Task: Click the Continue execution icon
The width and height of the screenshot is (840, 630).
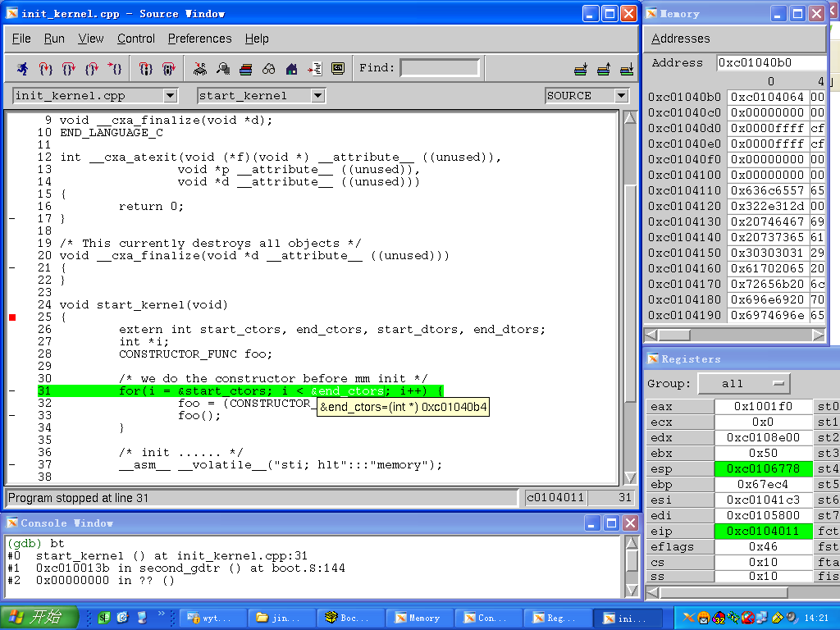Action: pyautogui.click(x=115, y=69)
